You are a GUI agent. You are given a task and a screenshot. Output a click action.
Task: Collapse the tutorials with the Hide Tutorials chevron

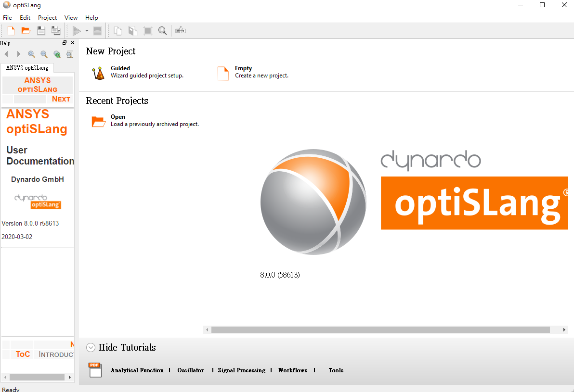click(x=91, y=347)
